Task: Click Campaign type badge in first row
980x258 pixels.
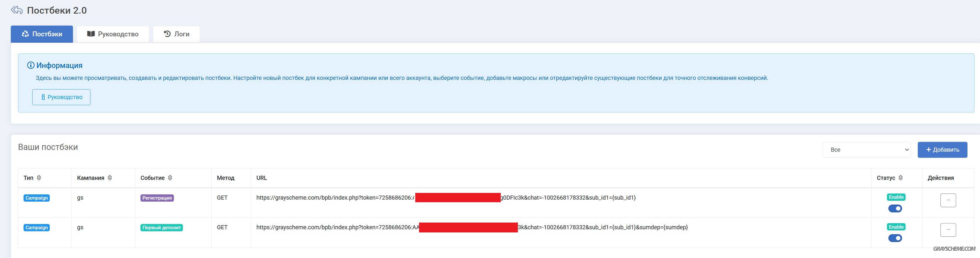Action: point(37,198)
